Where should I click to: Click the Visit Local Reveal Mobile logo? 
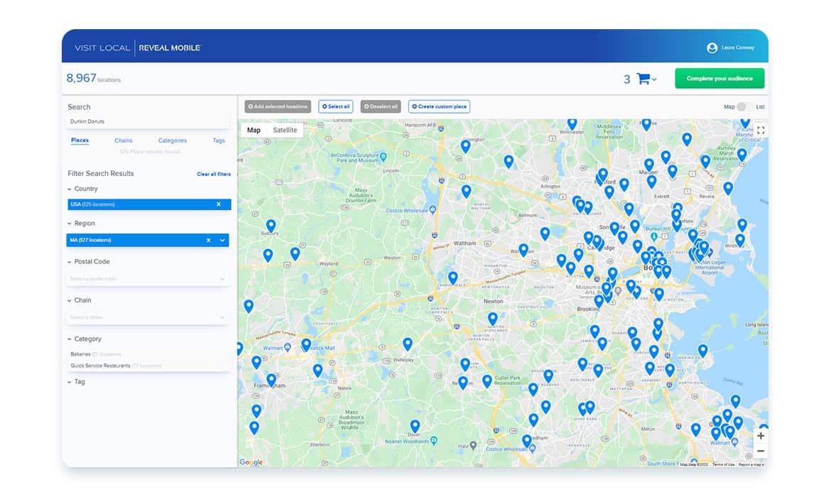point(137,48)
